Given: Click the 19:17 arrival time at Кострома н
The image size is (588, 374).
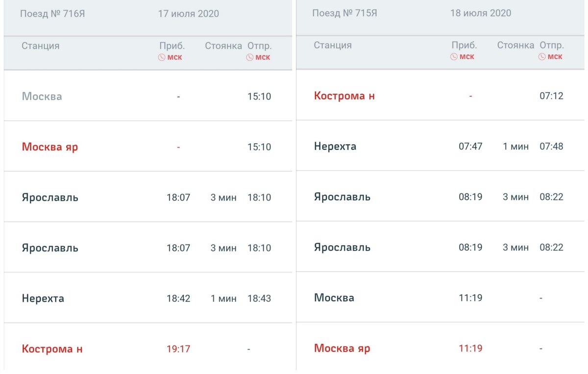Looking at the screenshot, I should [x=178, y=349].
